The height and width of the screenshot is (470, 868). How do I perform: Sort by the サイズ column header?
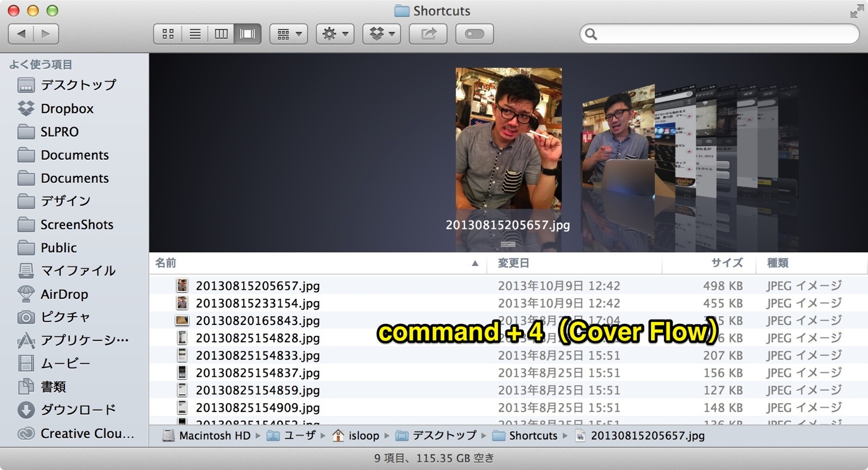[x=709, y=263]
